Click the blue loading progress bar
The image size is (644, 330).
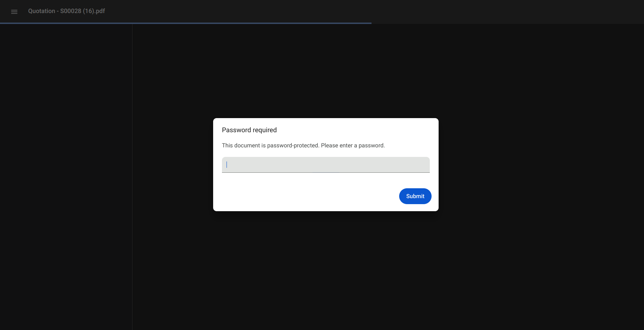pos(186,23)
